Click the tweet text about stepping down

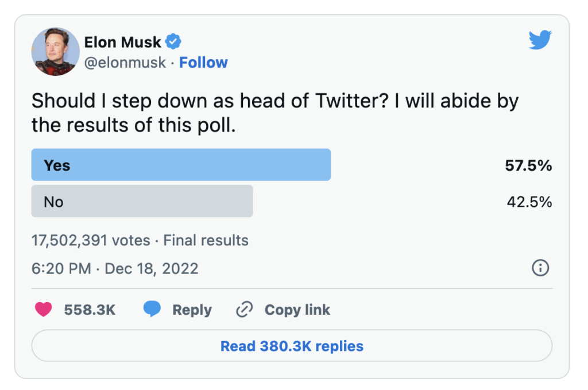tap(275, 113)
